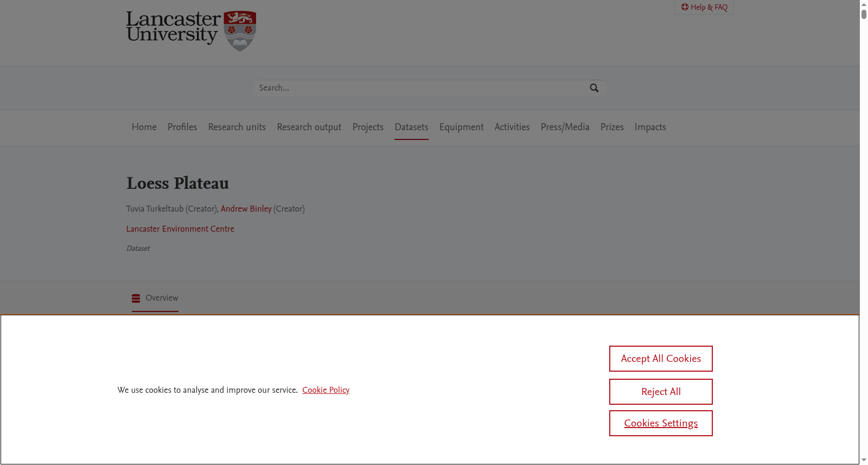The height and width of the screenshot is (465, 868).
Task: Open Andrew Binley's profile link
Action: [x=246, y=209]
